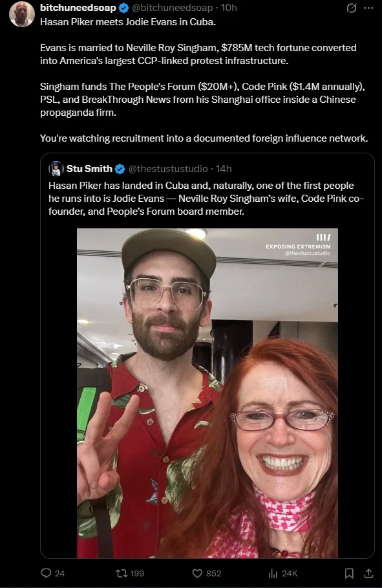Image resolution: width=382 pixels, height=588 pixels.
Task: Like the tweet with 852 likes
Action: 197,573
